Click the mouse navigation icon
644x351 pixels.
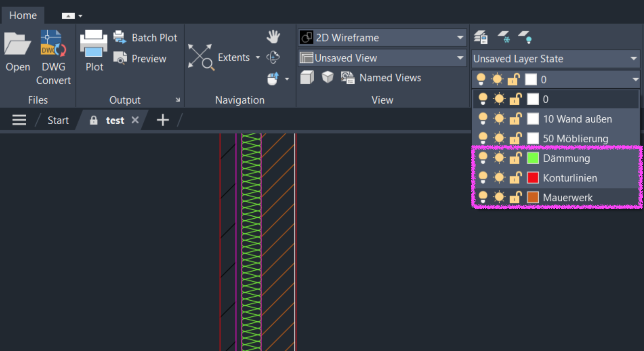pyautogui.click(x=273, y=79)
